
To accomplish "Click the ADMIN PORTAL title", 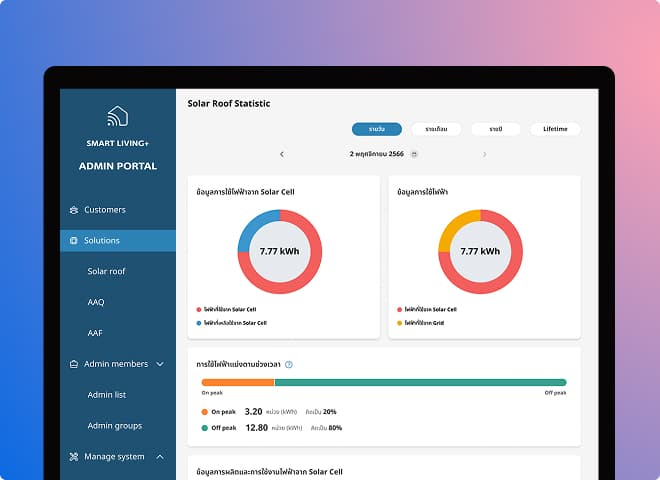I will click(118, 166).
